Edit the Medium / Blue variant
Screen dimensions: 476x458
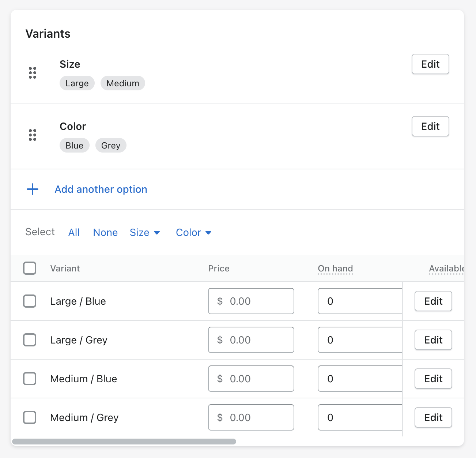[433, 379]
